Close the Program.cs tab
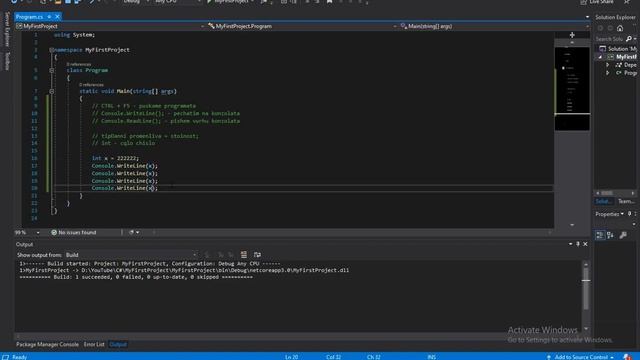The height and width of the screenshot is (360, 640). coord(57,17)
